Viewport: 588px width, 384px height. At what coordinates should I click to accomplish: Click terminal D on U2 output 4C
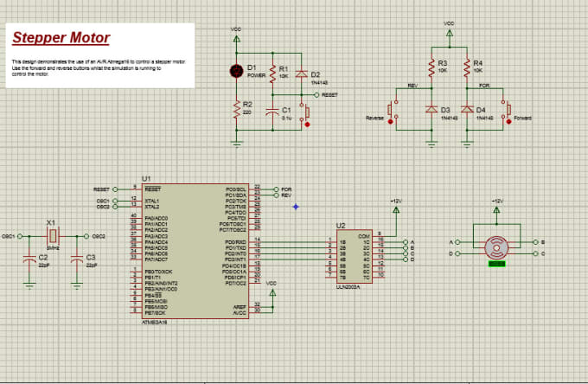pos(406,259)
